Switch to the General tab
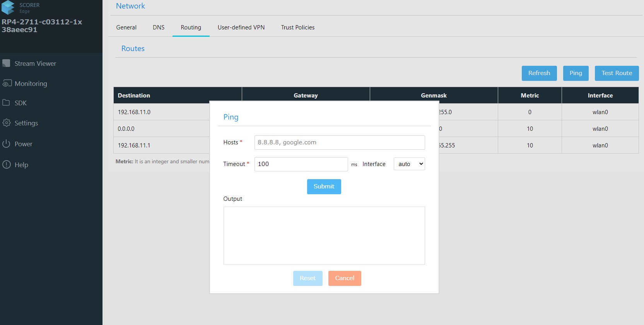This screenshot has height=325, width=644. pos(126,27)
